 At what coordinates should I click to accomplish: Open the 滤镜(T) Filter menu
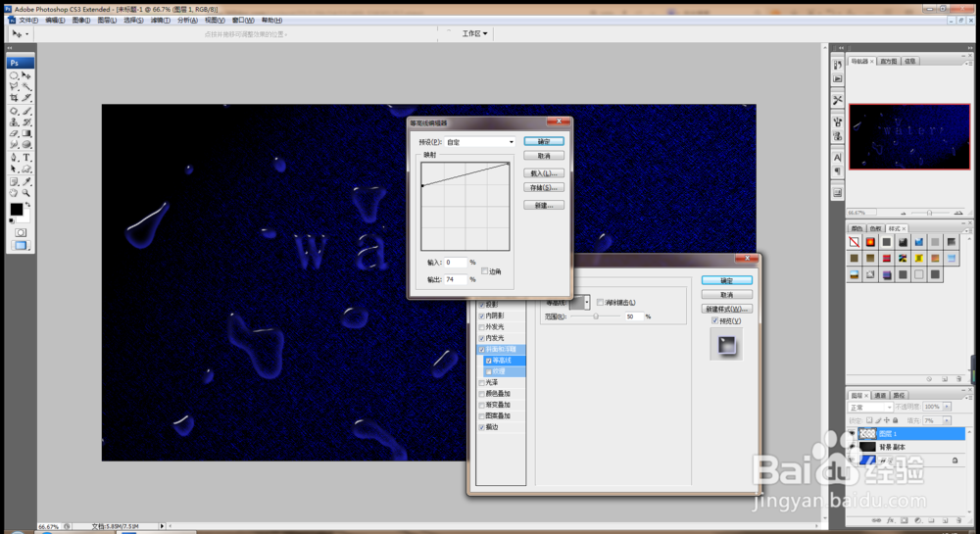pyautogui.click(x=160, y=21)
